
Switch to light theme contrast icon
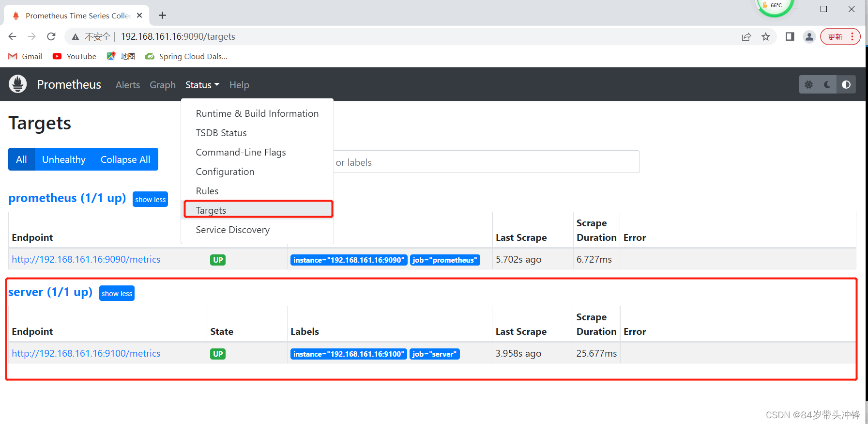point(846,84)
